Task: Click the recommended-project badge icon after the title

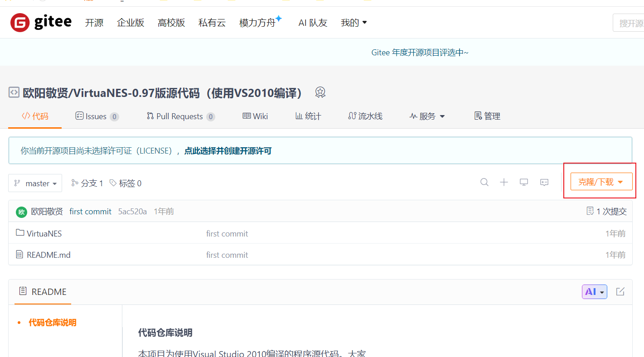Action: [320, 92]
